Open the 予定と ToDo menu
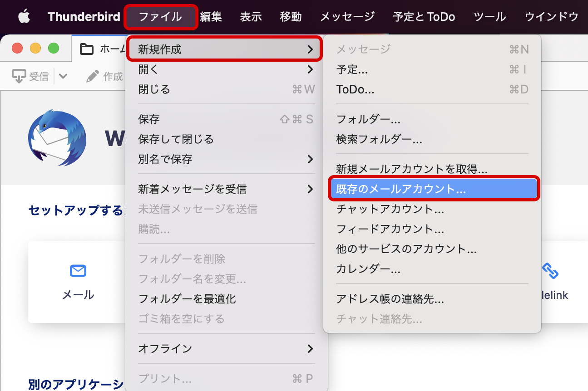 424,17
